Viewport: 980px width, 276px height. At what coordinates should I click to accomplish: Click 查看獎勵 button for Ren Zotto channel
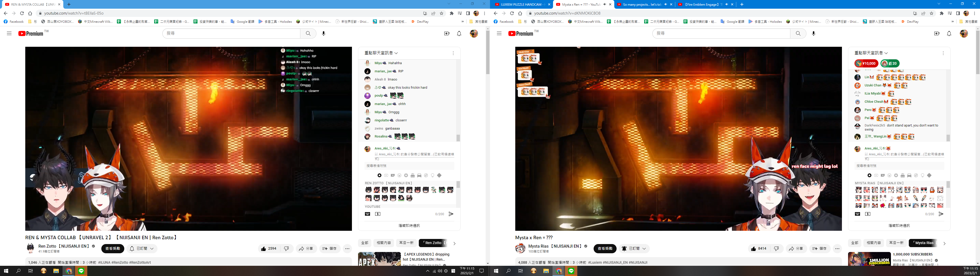click(x=113, y=249)
